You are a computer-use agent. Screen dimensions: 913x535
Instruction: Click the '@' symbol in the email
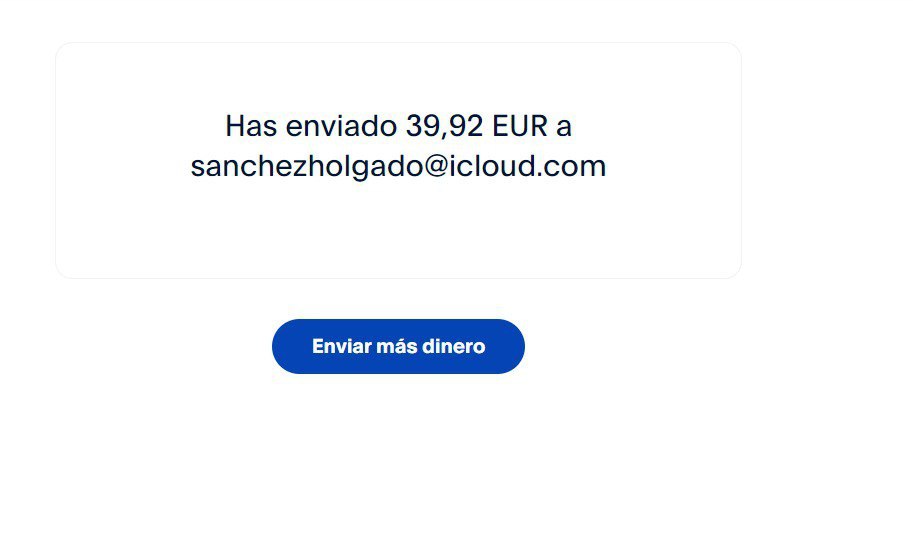[436, 166]
